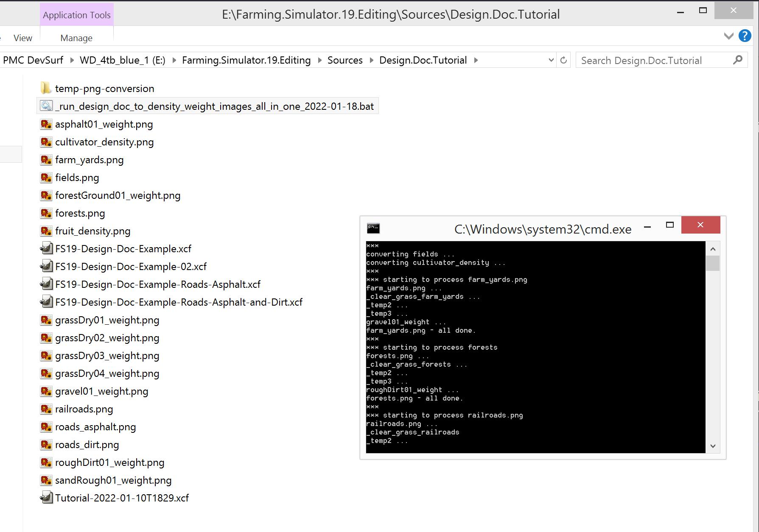
Task: Click the sandRough01_weight.png file icon
Action: 46,480
